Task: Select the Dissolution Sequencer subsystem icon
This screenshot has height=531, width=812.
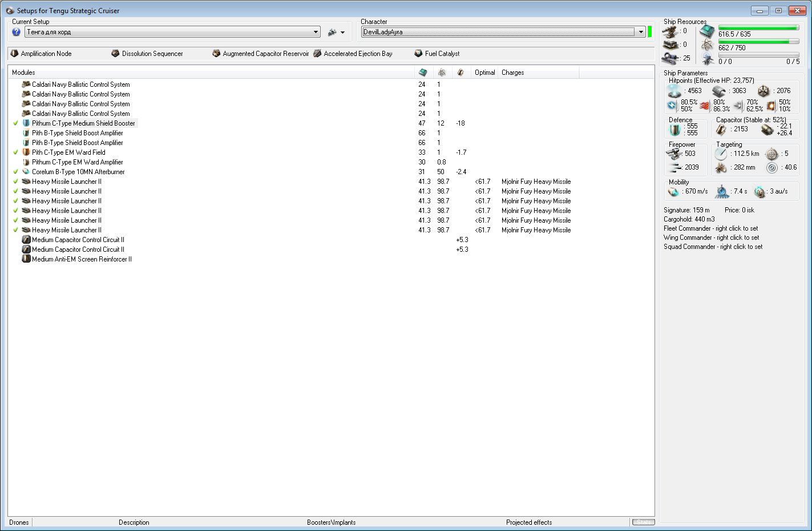Action: (x=115, y=53)
